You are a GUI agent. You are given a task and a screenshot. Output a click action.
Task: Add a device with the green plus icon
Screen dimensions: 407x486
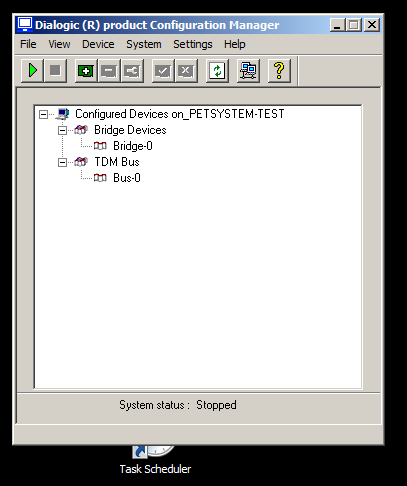coord(86,71)
